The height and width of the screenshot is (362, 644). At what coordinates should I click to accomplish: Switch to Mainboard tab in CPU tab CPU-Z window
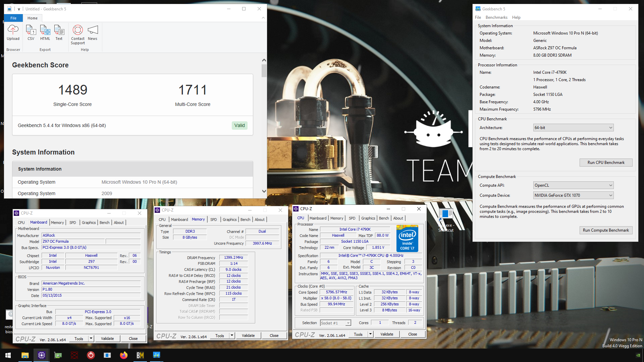pyautogui.click(x=318, y=218)
